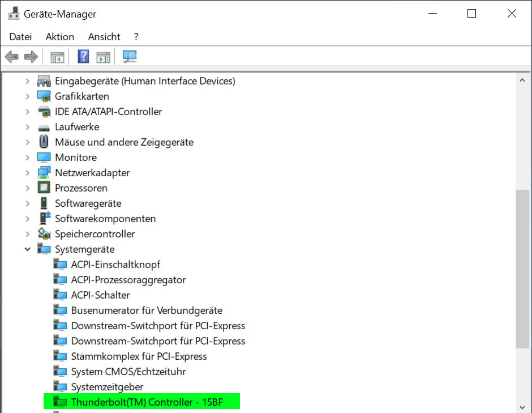This screenshot has width=532, height=413.
Task: Open the ? help menu
Action: (x=136, y=37)
